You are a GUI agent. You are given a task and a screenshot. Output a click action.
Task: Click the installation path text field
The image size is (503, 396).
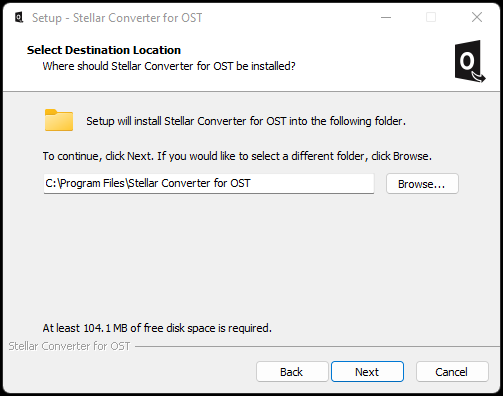click(x=209, y=183)
